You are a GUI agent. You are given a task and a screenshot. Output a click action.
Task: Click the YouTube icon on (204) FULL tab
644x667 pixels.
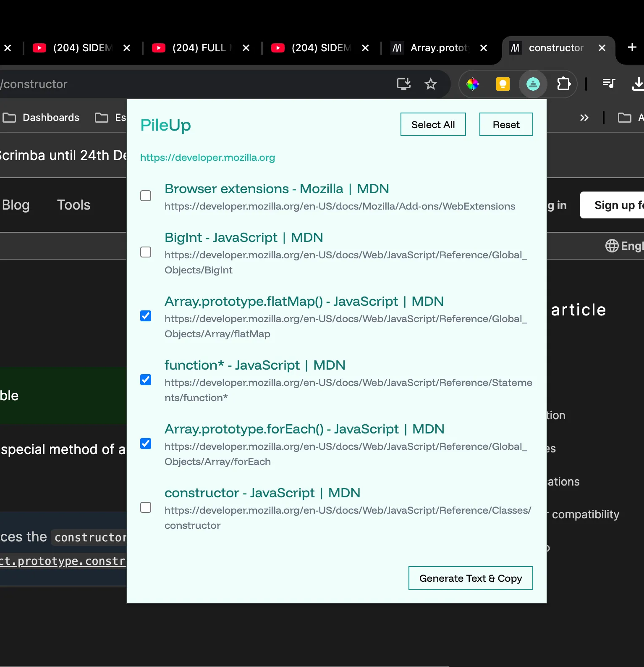pyautogui.click(x=158, y=48)
